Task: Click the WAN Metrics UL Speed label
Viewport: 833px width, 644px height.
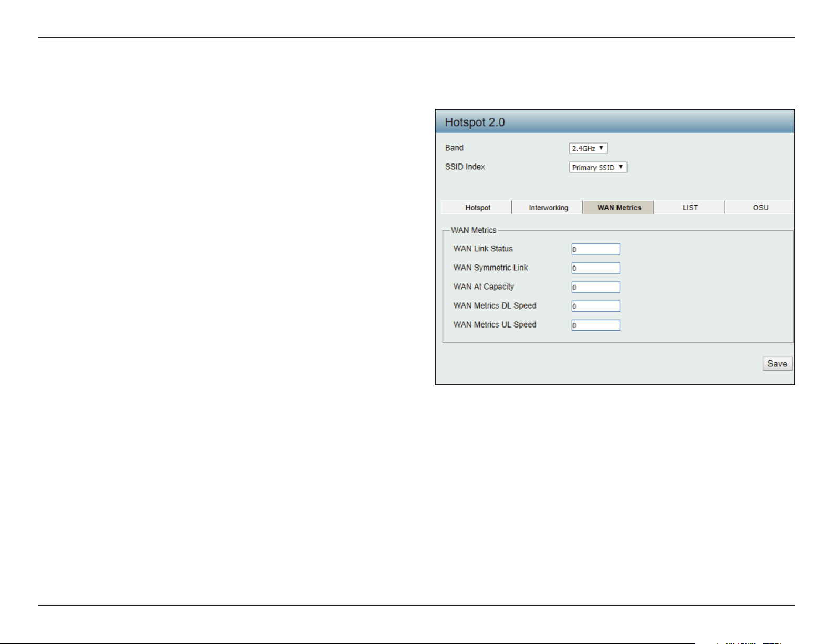Action: [495, 324]
